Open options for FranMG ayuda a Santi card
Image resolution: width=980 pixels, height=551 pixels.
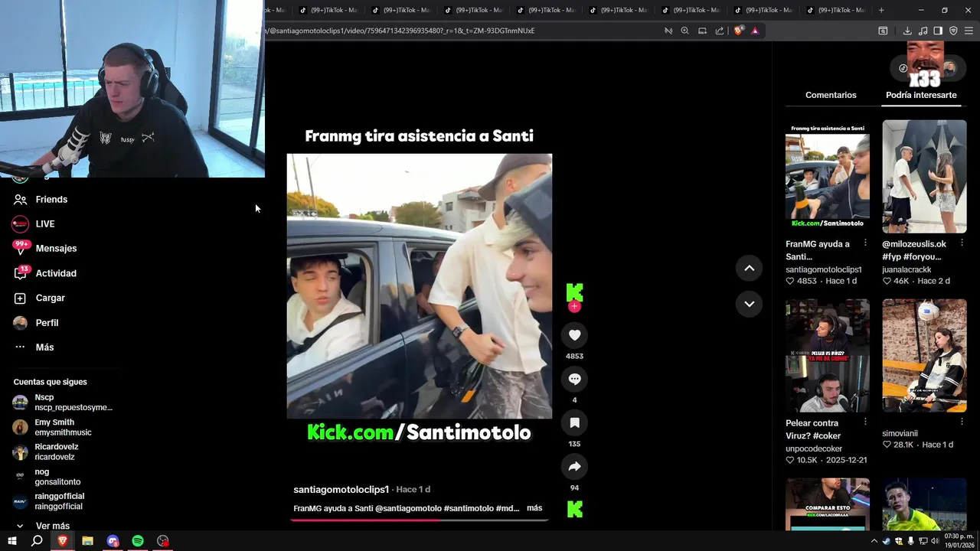click(x=865, y=243)
